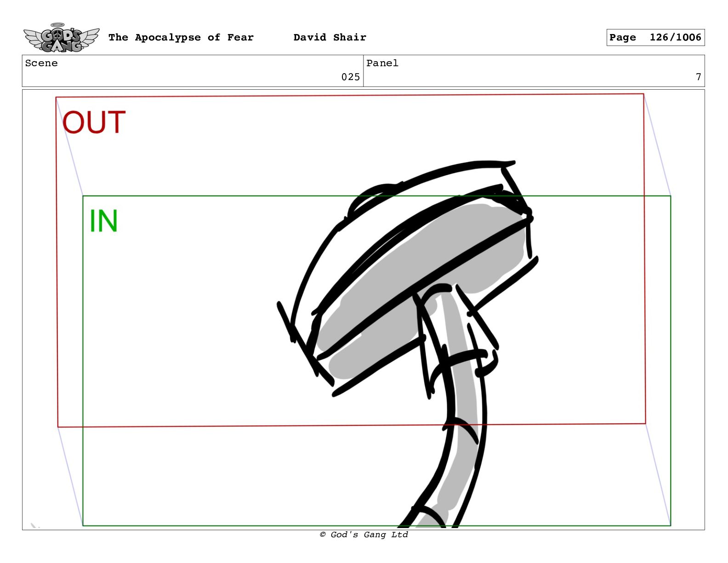The image size is (728, 563).
Task: Click the 'Panel' header label
Action: coord(382,63)
